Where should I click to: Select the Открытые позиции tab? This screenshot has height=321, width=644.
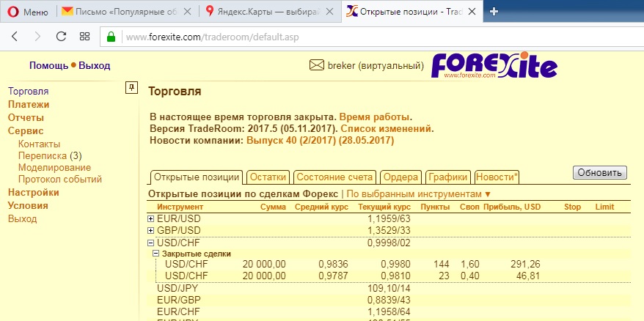[197, 177]
